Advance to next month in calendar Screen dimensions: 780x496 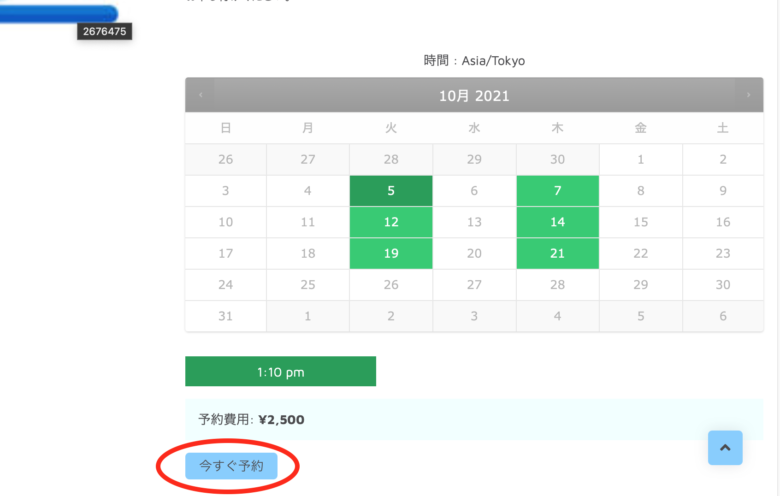(748, 95)
